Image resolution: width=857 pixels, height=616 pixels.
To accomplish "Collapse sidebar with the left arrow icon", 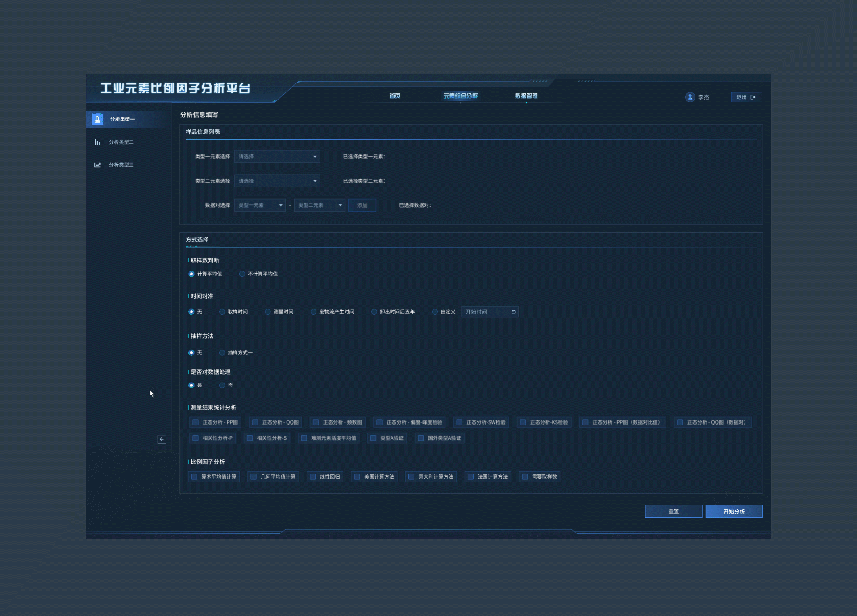I will point(162,439).
